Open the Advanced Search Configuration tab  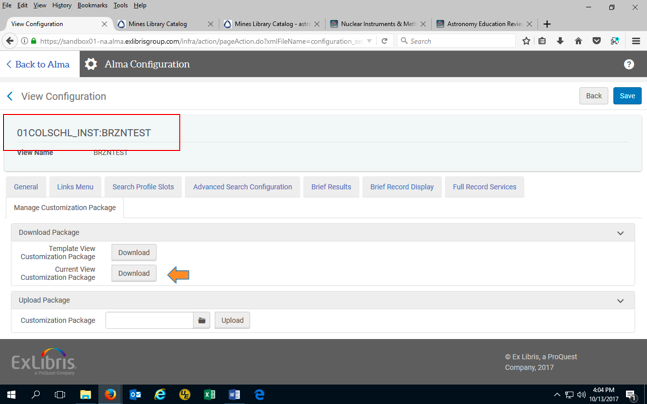(x=243, y=187)
